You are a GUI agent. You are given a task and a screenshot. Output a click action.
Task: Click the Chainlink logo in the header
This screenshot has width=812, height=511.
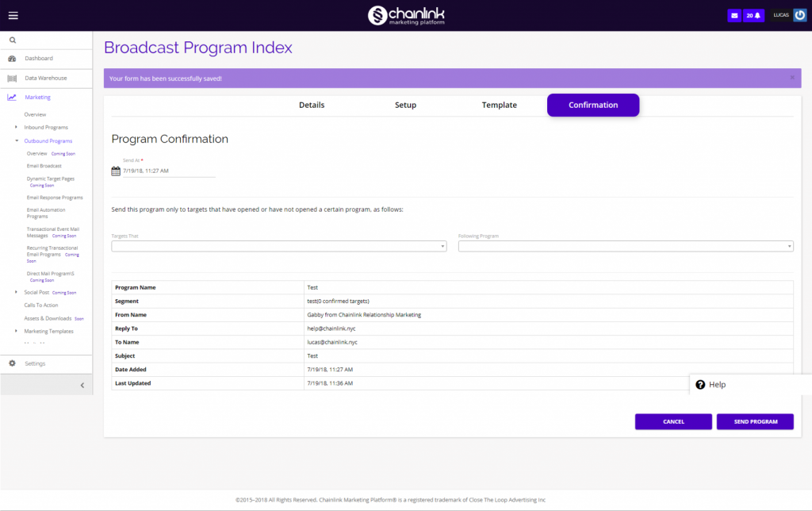pos(405,14)
